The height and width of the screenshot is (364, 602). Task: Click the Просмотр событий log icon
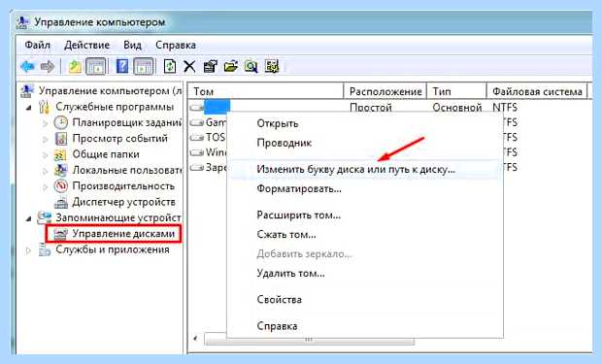coord(60,138)
